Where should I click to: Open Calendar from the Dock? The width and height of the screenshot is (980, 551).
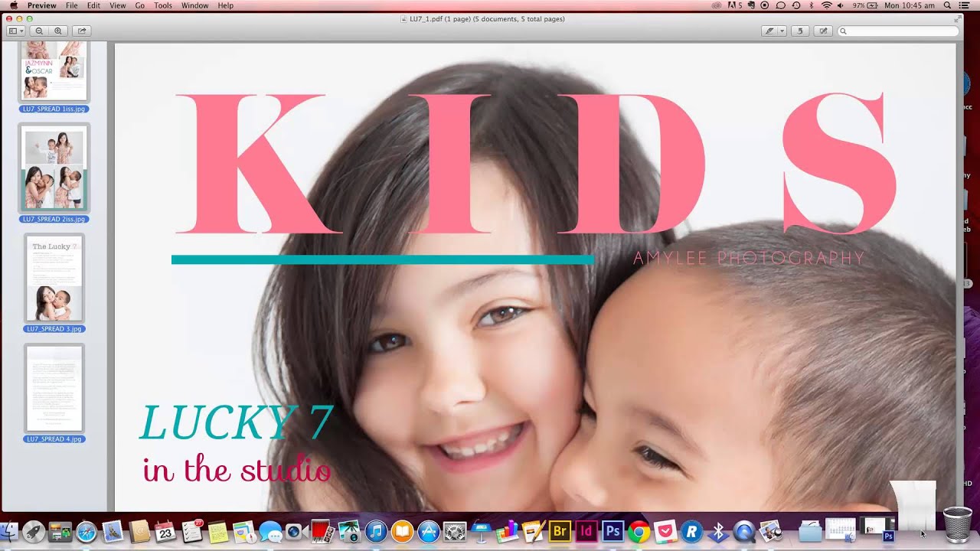coord(165,531)
